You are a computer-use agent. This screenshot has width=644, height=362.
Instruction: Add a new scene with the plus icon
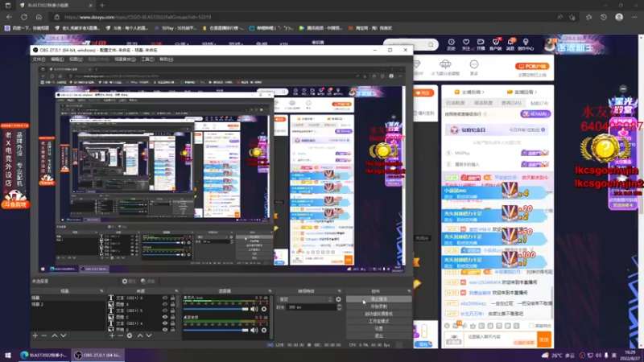tap(35, 335)
